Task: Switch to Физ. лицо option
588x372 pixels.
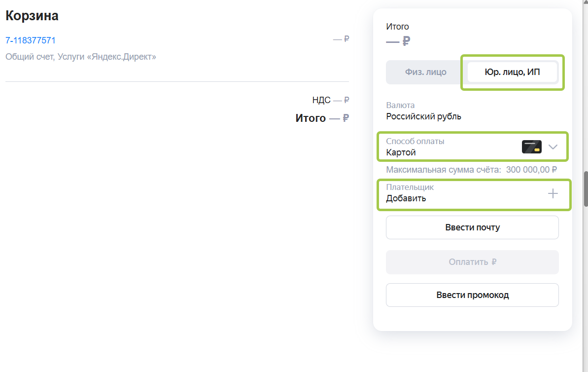Action: click(x=426, y=72)
